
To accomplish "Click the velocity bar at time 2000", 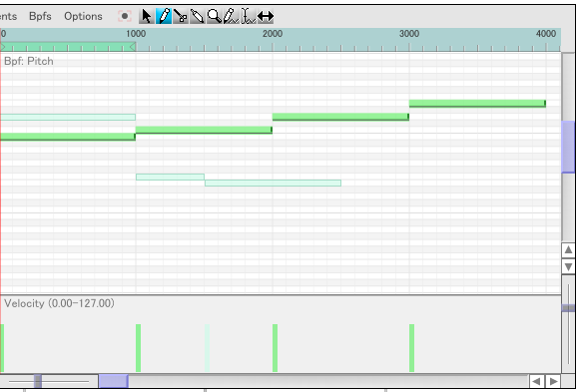I will click(275, 348).
